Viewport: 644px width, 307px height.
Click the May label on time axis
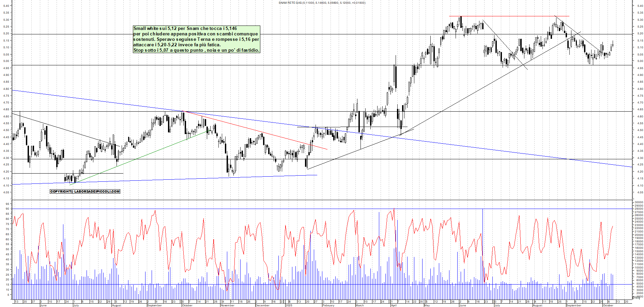(427, 305)
